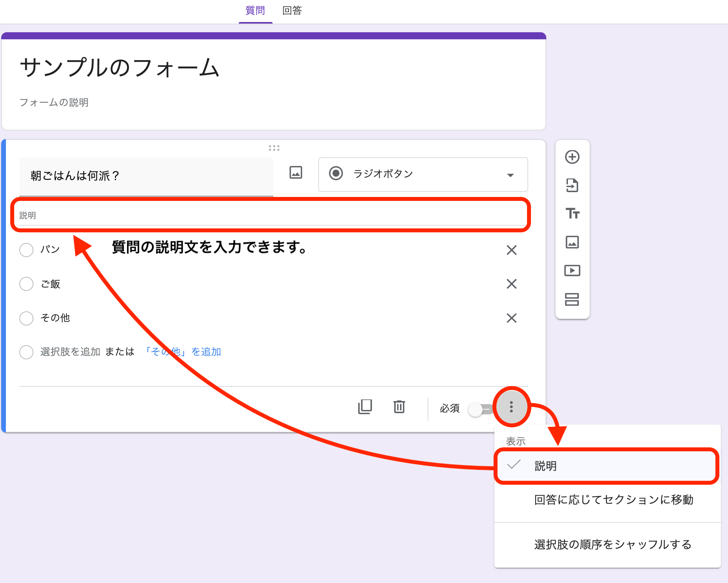Image resolution: width=728 pixels, height=583 pixels.
Task: Switch to the 回答 tab
Action: click(x=291, y=11)
